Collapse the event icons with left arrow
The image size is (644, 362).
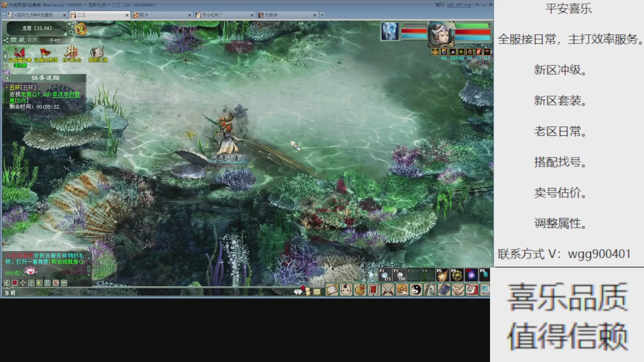point(5,56)
